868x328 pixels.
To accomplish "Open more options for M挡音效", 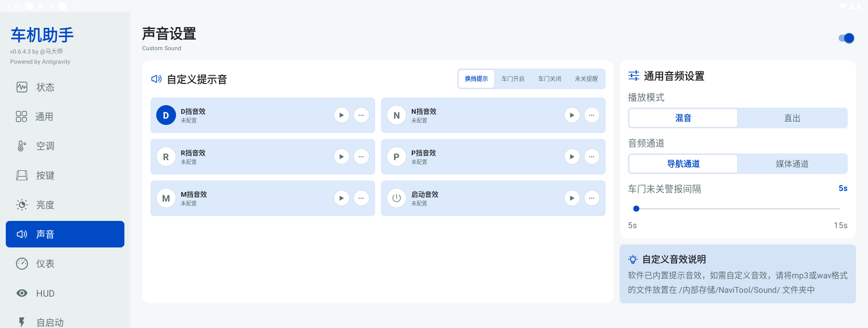I will (x=361, y=198).
